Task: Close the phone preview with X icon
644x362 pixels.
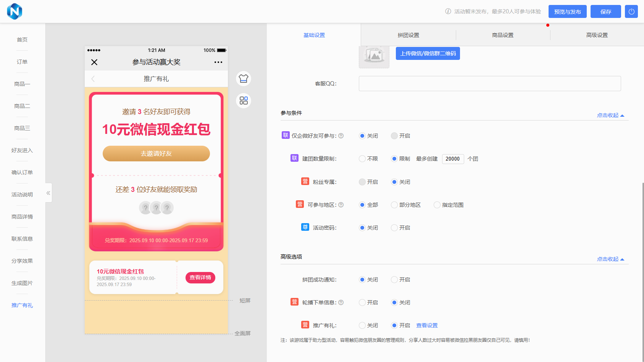Action: tap(94, 62)
